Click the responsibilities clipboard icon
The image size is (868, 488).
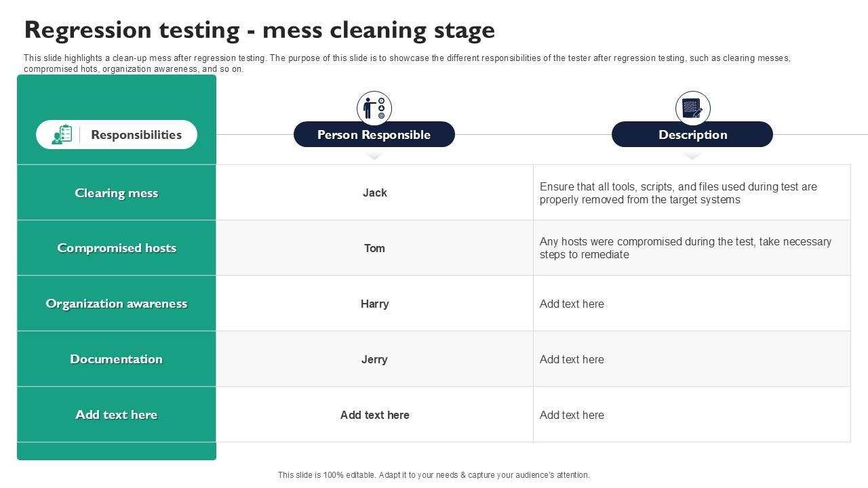62,134
